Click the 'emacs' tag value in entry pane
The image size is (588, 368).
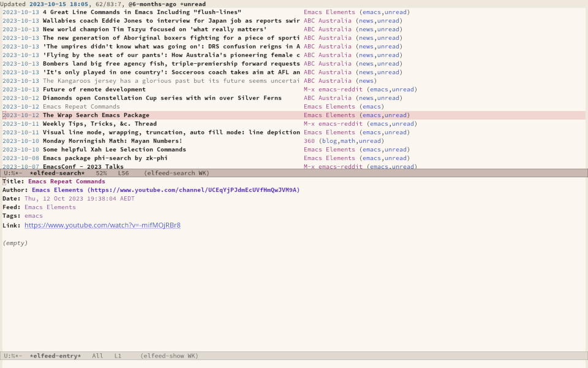[x=34, y=216]
